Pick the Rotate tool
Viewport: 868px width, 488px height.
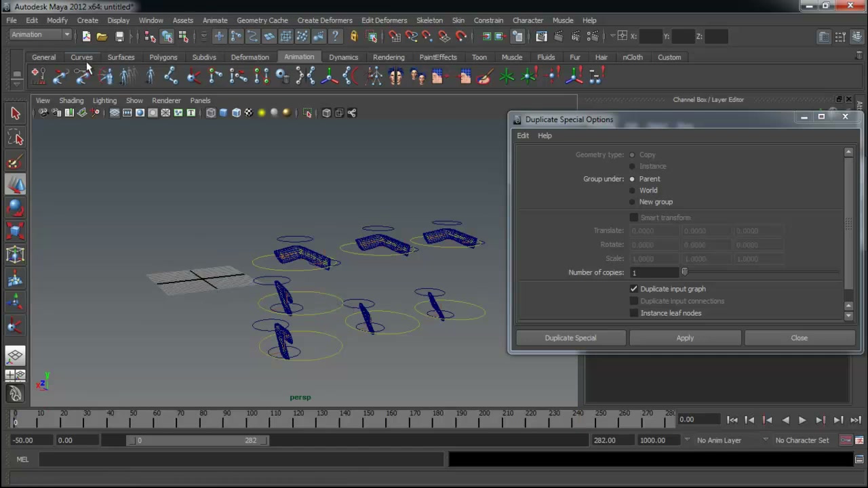(16, 209)
